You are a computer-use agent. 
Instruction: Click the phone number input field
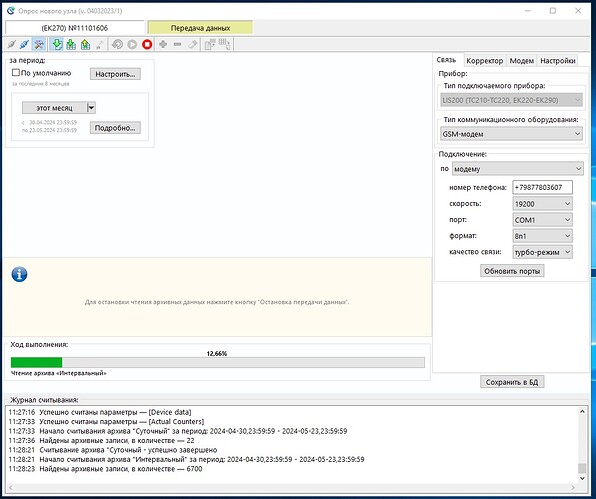[542, 187]
